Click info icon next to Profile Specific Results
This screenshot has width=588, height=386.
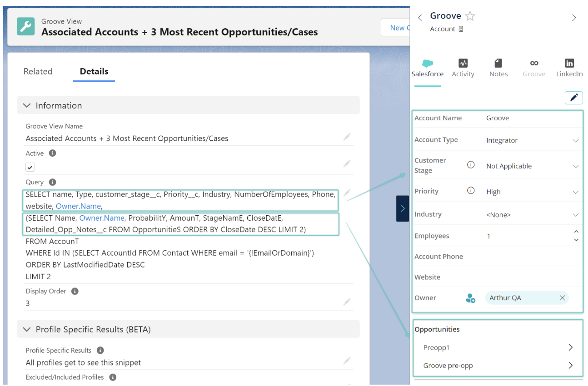click(100, 350)
